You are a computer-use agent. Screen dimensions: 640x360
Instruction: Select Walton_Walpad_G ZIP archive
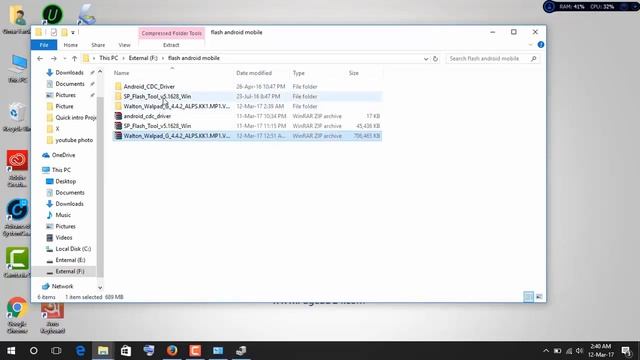[x=247, y=136]
